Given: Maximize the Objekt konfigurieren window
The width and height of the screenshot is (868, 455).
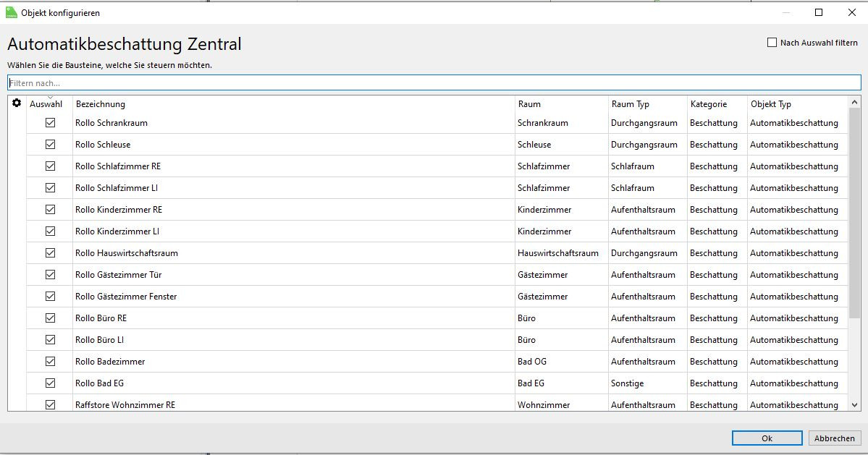Looking at the screenshot, I should pos(819,12).
